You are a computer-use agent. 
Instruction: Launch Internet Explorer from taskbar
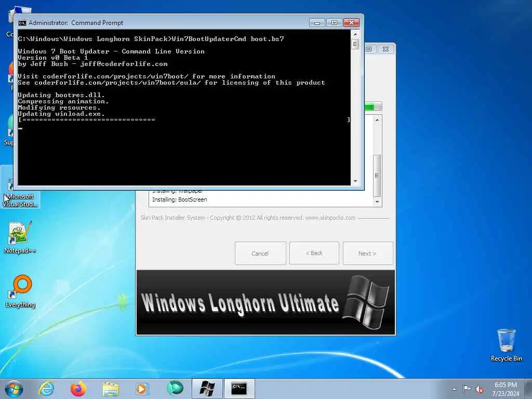(x=46, y=389)
